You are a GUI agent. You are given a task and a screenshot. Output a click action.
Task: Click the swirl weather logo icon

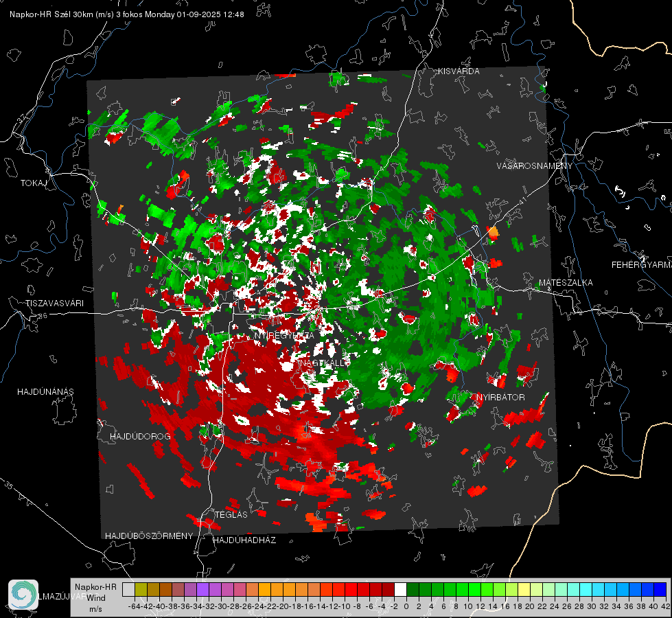click(23, 595)
